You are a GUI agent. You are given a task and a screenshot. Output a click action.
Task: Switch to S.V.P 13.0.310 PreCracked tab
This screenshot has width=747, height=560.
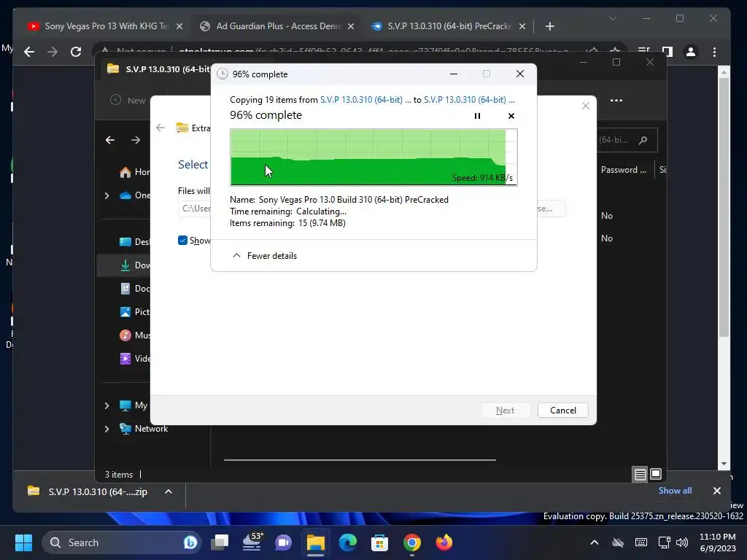pos(448,26)
